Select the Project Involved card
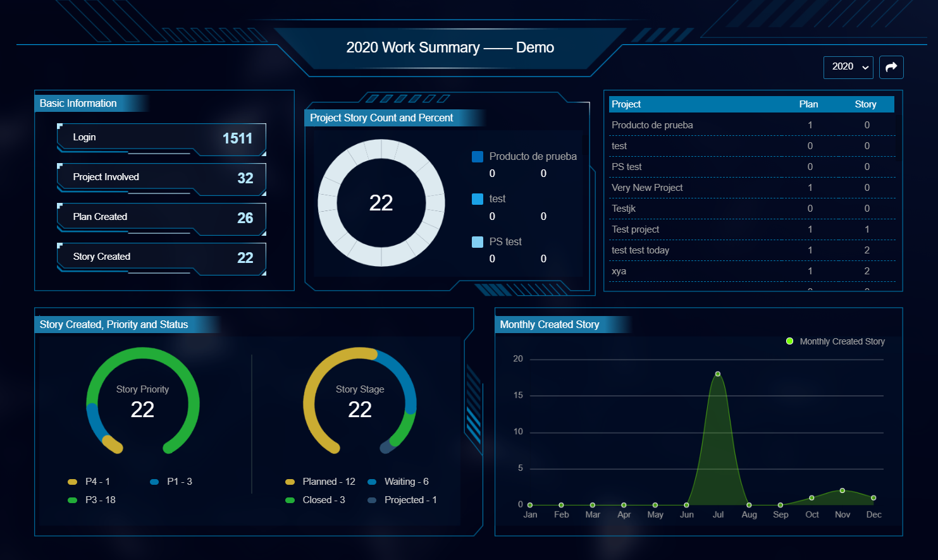938x560 pixels. pyautogui.click(x=161, y=178)
